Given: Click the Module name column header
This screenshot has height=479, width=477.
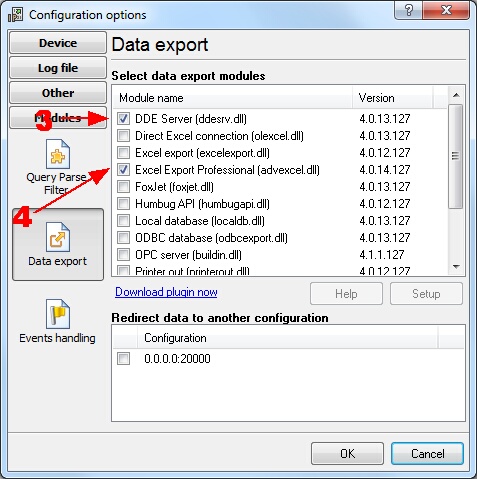Looking at the screenshot, I should point(233,98).
